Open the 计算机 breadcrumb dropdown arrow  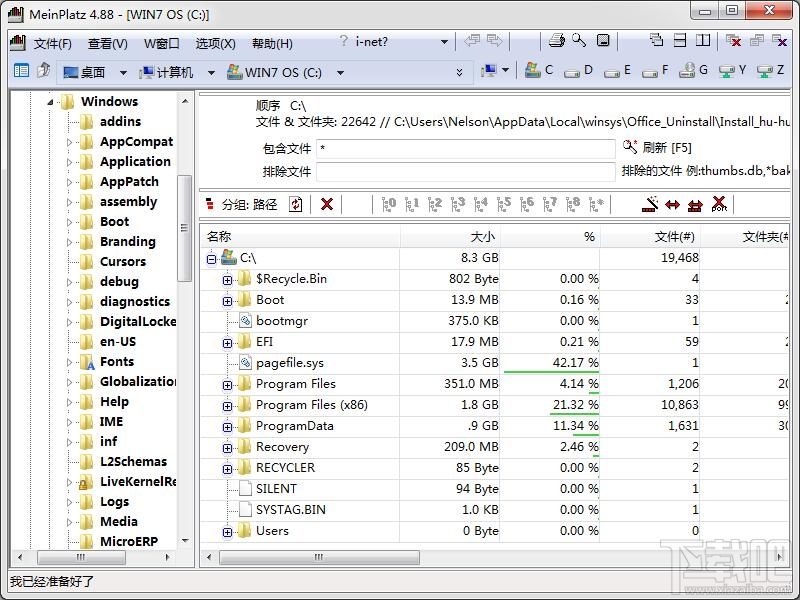[211, 73]
